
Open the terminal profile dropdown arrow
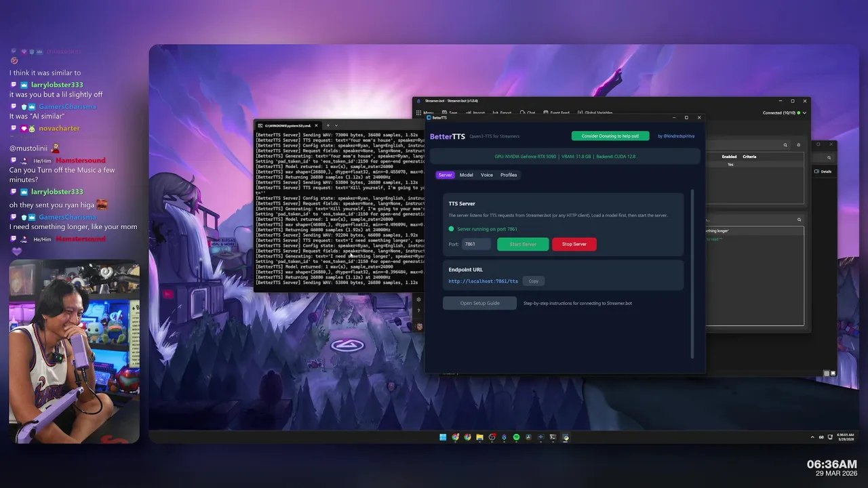coord(336,125)
